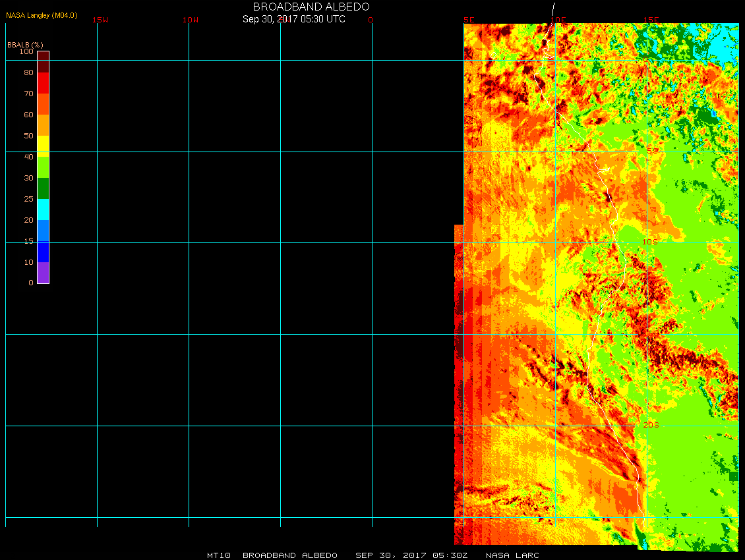Click the 20S latitude label
Image resolution: width=745 pixels, height=560 pixels.
click(x=650, y=426)
